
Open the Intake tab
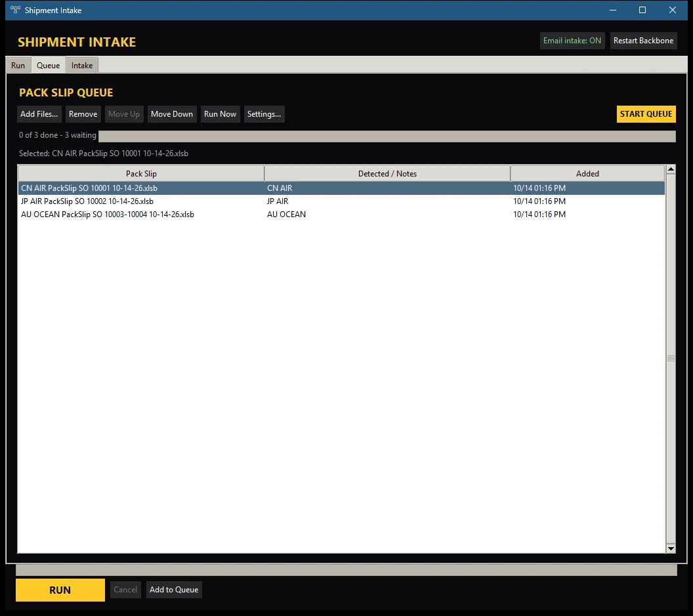[82, 66]
